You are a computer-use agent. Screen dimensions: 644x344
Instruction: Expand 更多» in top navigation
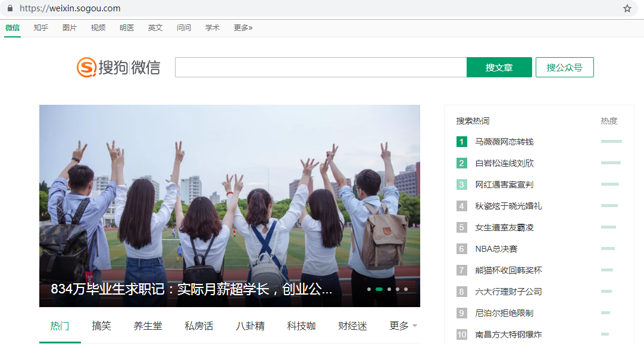point(243,28)
